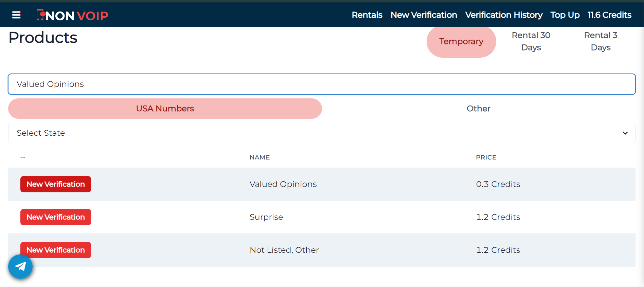Expand the Select State dropdown

pos(322,133)
